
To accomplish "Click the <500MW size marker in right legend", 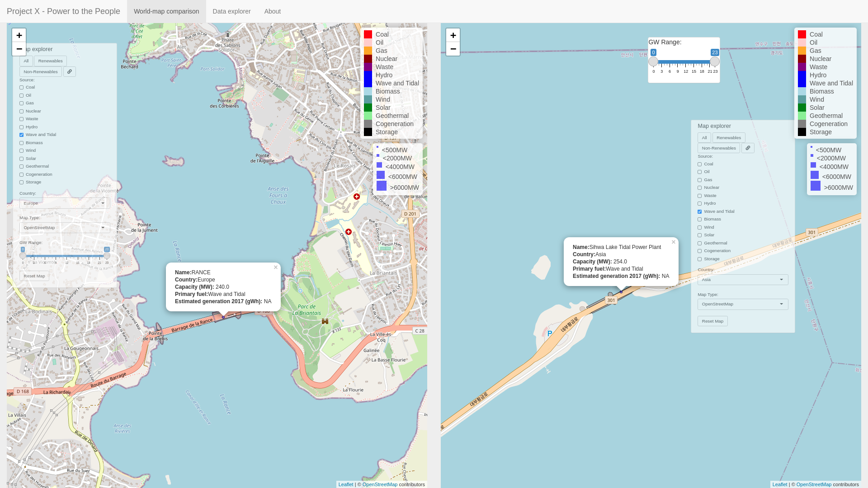I will tap(811, 147).
